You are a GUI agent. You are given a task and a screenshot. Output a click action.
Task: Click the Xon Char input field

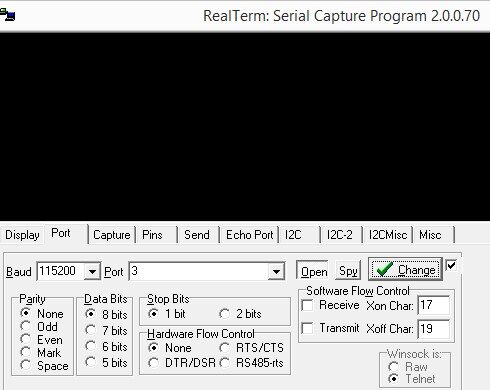(x=433, y=305)
